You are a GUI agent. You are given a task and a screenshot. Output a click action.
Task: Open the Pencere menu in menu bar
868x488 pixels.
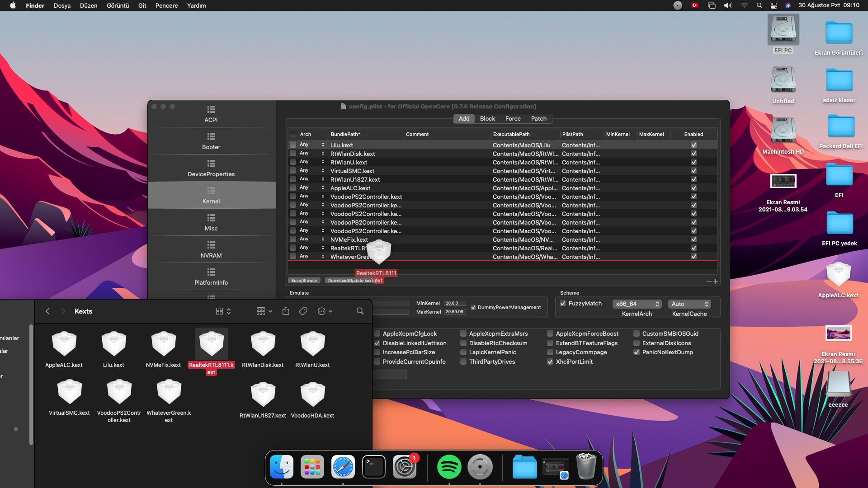coord(166,5)
